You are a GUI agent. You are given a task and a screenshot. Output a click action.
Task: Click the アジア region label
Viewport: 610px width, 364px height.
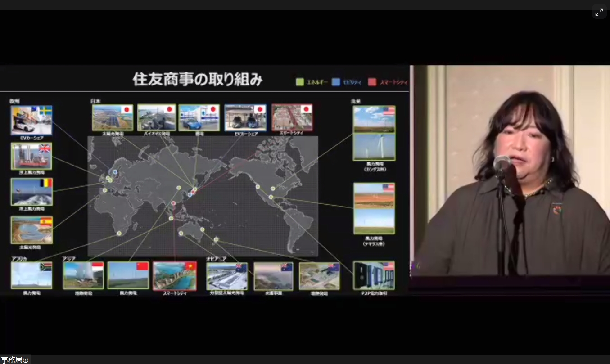pyautogui.click(x=69, y=259)
